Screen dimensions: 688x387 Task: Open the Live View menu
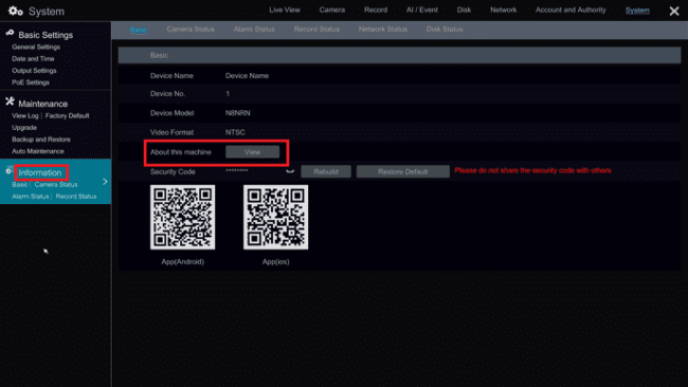(284, 10)
